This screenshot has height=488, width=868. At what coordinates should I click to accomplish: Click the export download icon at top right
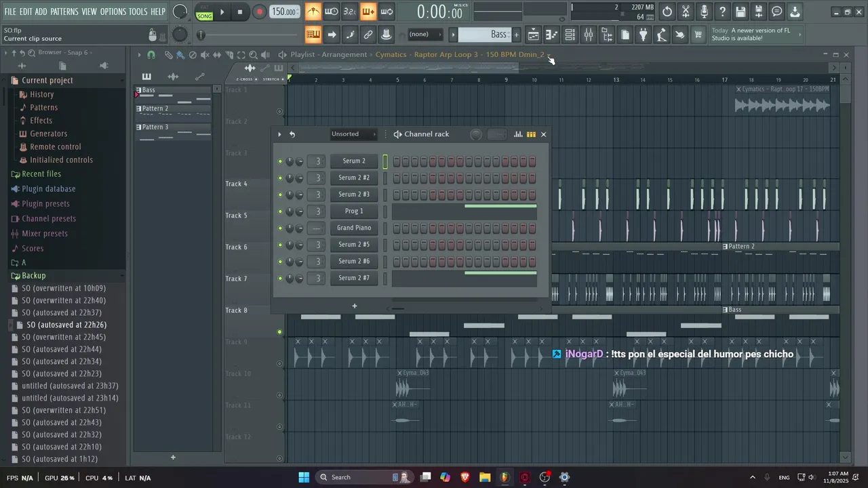point(795,12)
